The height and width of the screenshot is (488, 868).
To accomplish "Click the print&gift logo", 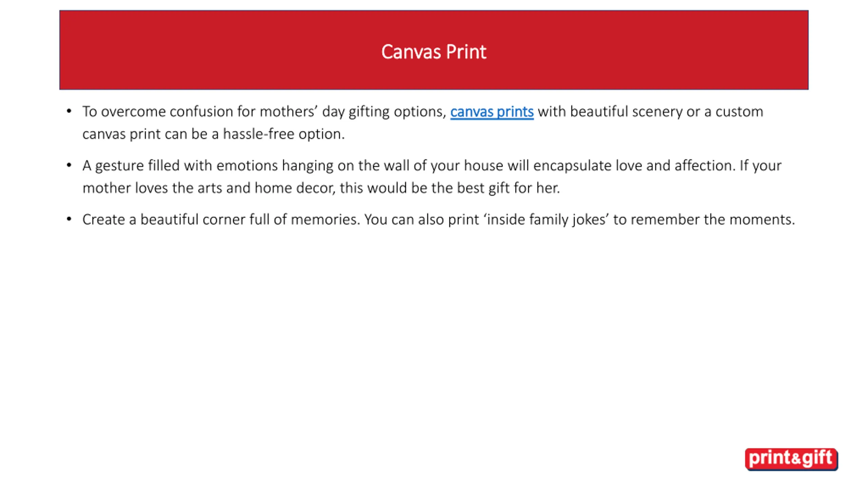I will (x=791, y=459).
